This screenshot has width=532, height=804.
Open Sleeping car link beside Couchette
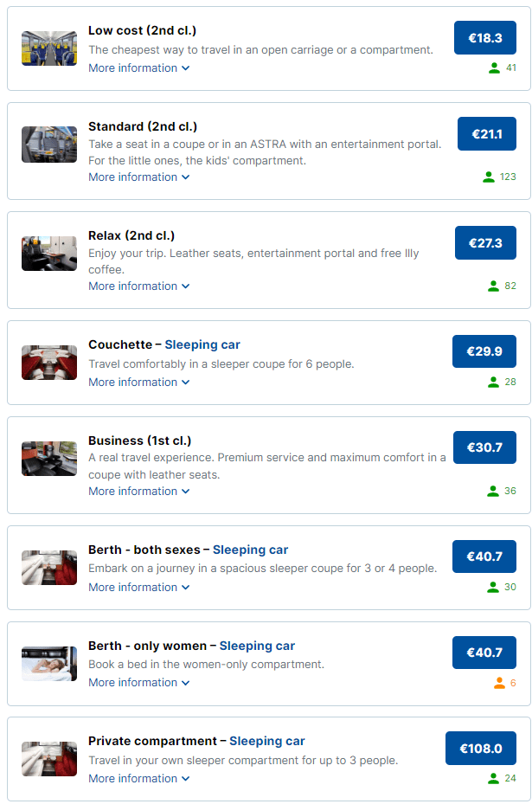pyautogui.click(x=202, y=344)
